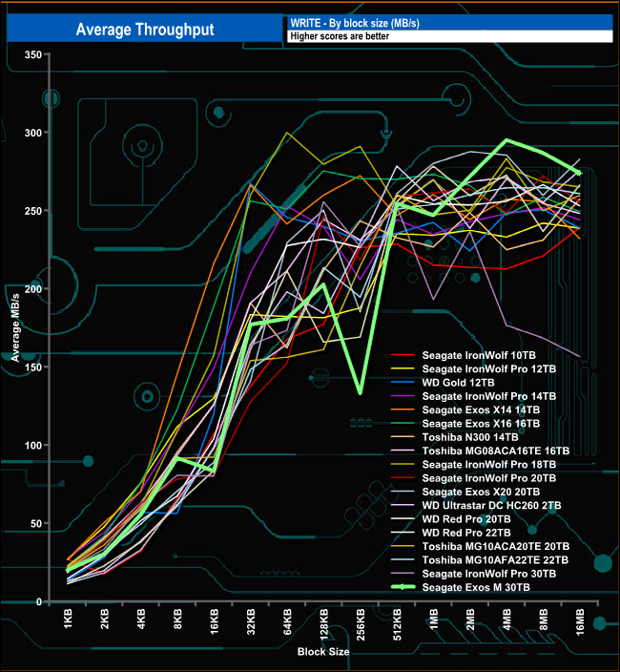Viewport: 620px width, 672px height.
Task: Click the orange swatch for Exos X14 14TB
Action: (x=403, y=409)
